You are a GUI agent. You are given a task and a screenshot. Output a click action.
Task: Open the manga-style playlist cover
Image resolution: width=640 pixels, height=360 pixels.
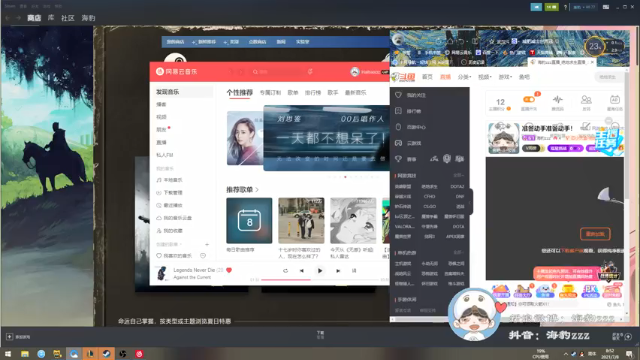click(x=353, y=220)
